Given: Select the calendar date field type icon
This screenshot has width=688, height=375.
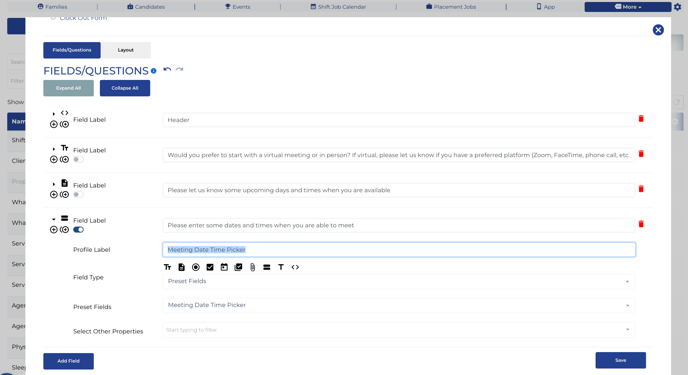Looking at the screenshot, I should pos(224,267).
